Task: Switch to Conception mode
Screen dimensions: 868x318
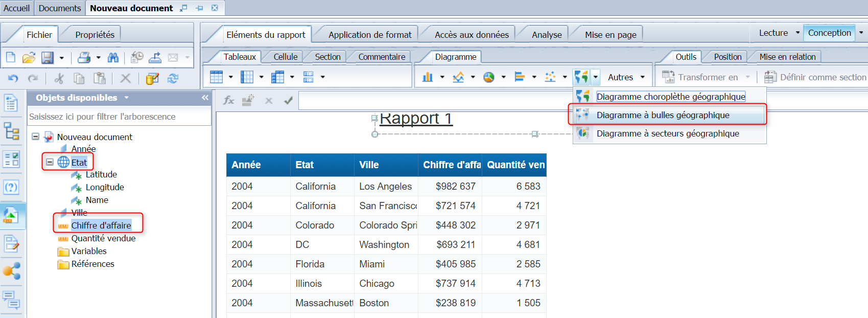Action: click(829, 33)
